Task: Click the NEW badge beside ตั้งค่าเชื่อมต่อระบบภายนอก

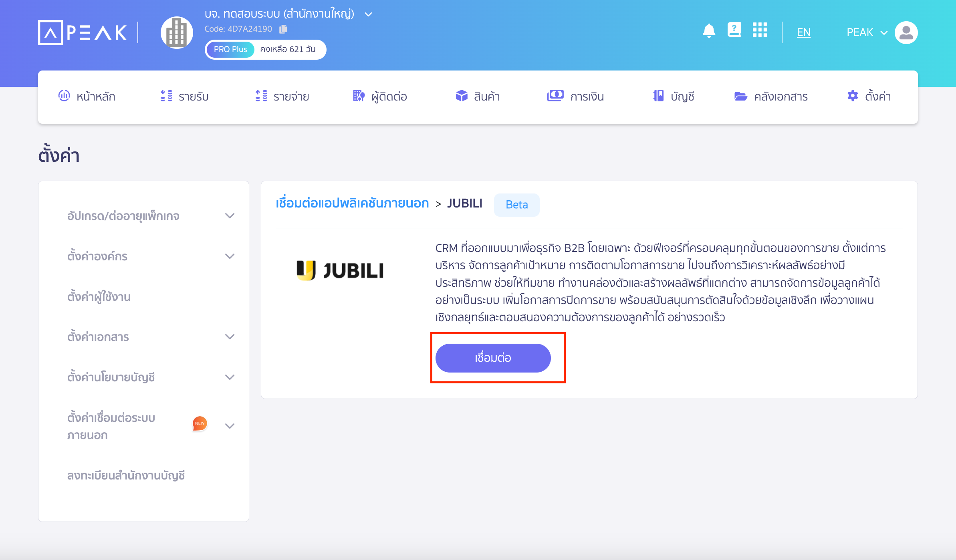Action: click(x=200, y=423)
